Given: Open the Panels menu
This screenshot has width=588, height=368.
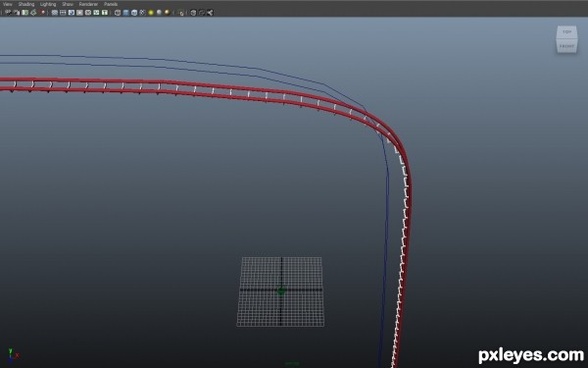Looking at the screenshot, I should (111, 4).
